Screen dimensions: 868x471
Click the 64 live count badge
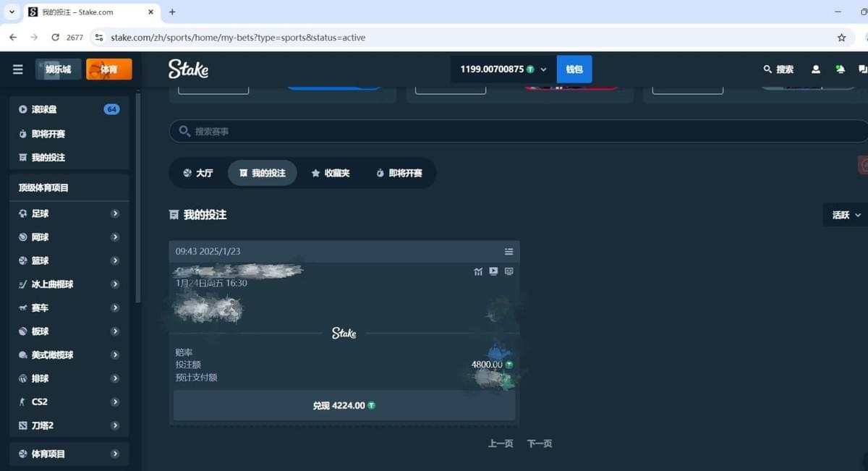tap(111, 109)
